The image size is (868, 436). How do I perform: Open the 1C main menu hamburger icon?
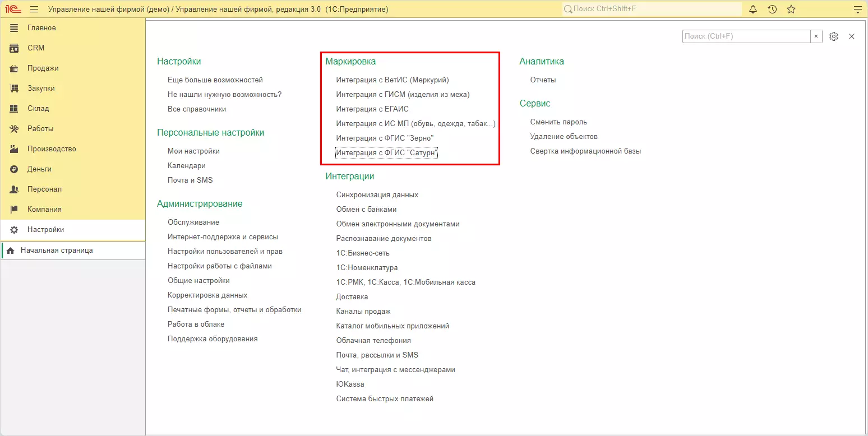34,9
